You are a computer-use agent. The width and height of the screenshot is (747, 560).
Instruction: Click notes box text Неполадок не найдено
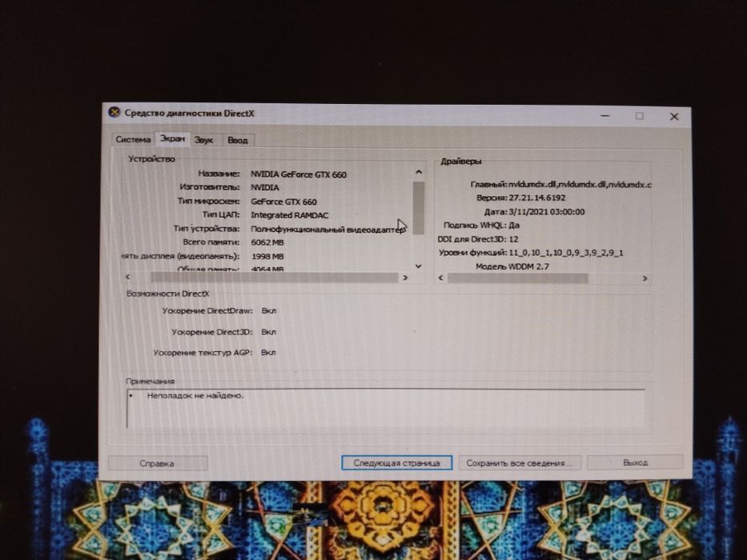[x=195, y=395]
